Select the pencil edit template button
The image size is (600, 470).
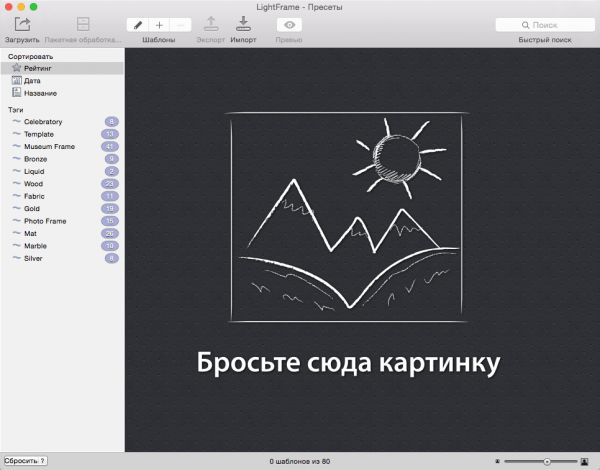pyautogui.click(x=138, y=25)
